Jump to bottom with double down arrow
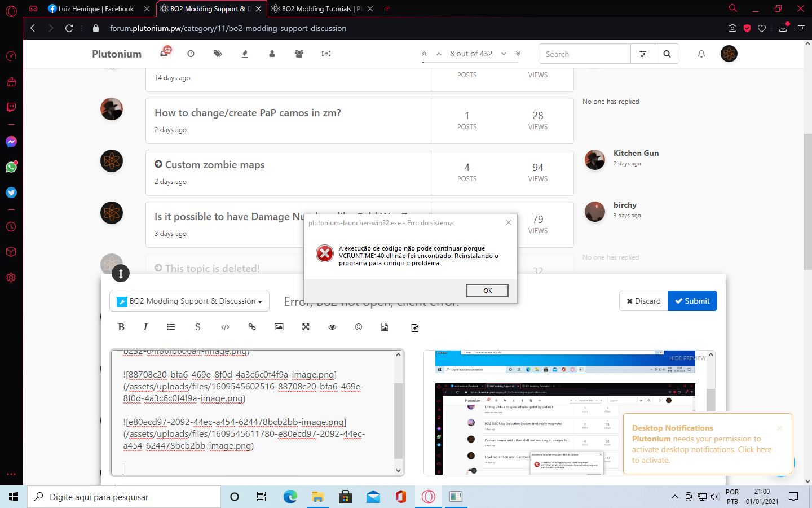Screen dimensions: 812x508 [518, 54]
